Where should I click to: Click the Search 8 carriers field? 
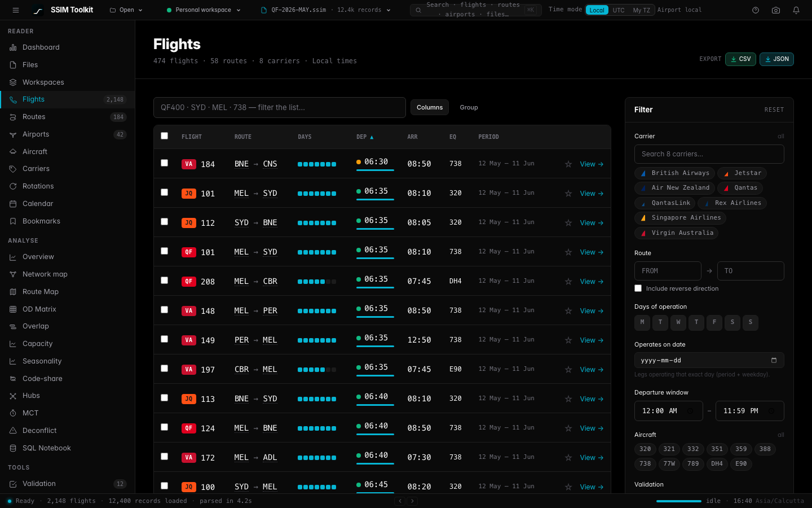click(x=709, y=154)
